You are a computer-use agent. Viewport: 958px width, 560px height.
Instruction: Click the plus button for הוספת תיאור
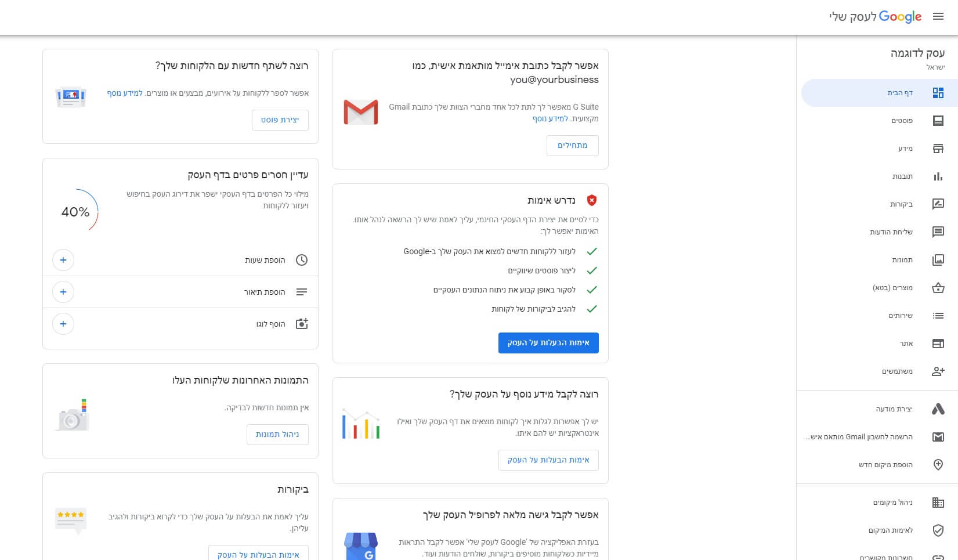pos(63,292)
